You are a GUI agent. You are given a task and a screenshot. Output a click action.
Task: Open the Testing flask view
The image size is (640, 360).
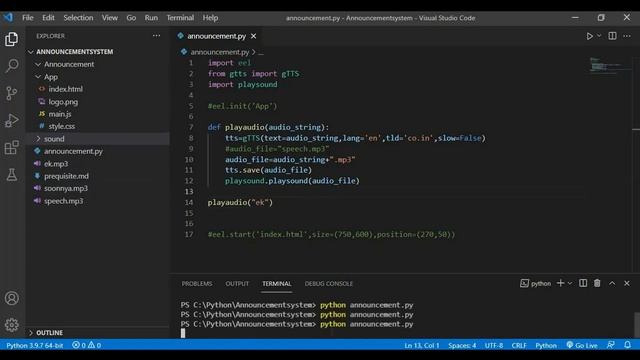11,175
